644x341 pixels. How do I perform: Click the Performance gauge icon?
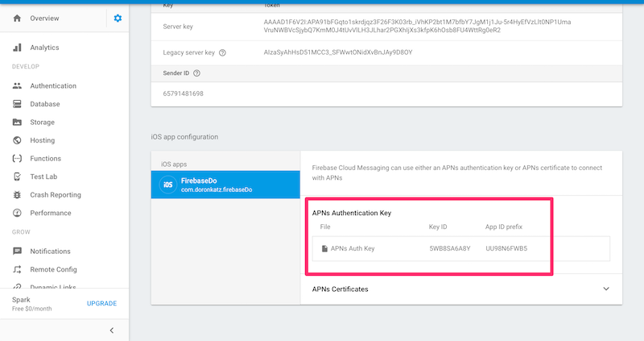click(17, 213)
